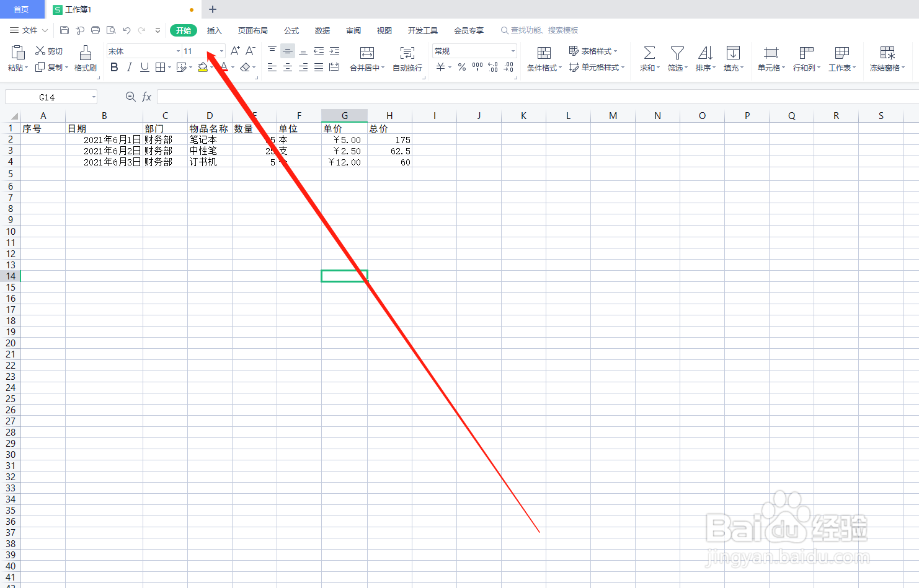Toggle center text horizontally
Image resolution: width=919 pixels, height=588 pixels.
[288, 67]
